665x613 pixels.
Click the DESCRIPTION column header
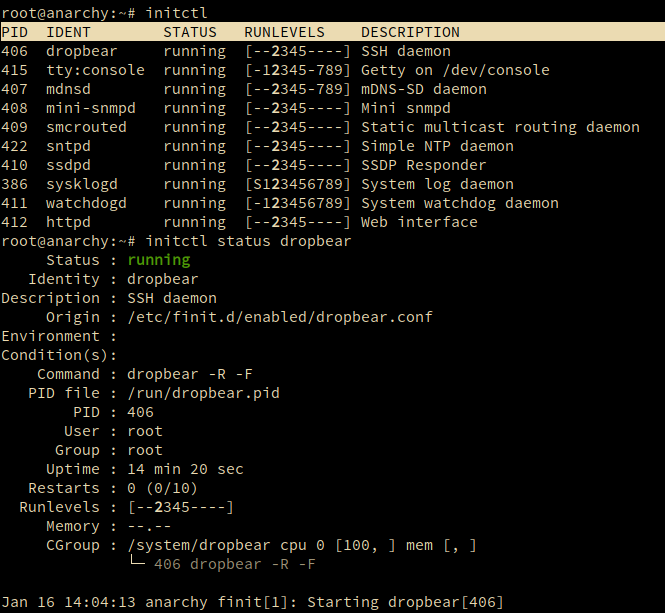(410, 32)
